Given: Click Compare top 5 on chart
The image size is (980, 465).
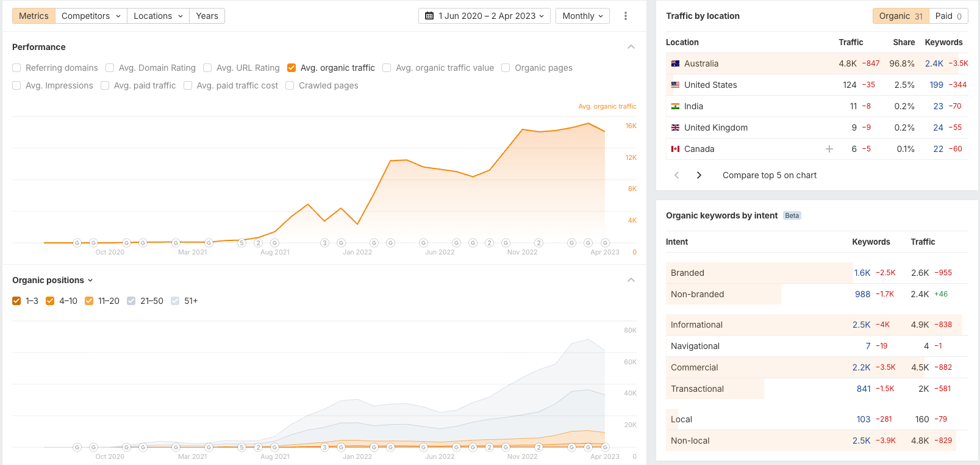Looking at the screenshot, I should (x=769, y=175).
